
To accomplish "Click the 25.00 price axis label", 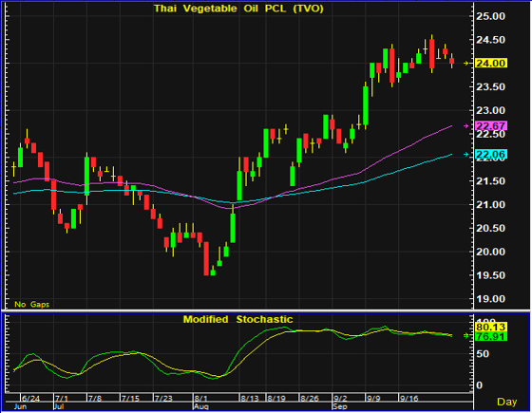I will pos(490,16).
